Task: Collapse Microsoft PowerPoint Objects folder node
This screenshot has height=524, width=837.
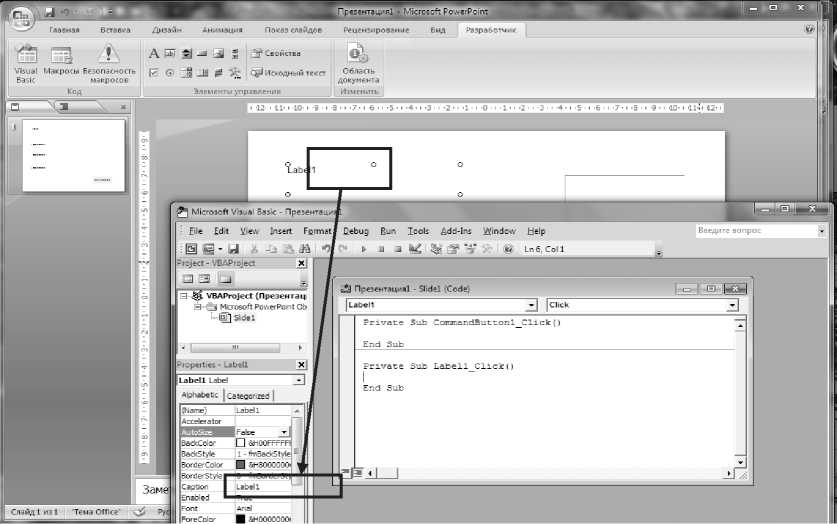Action: [x=198, y=307]
